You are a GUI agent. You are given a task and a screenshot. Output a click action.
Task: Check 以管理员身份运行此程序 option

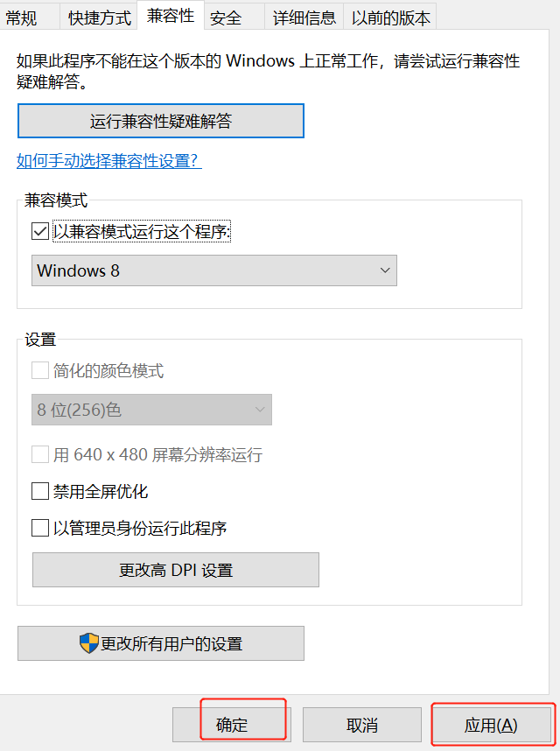40,528
